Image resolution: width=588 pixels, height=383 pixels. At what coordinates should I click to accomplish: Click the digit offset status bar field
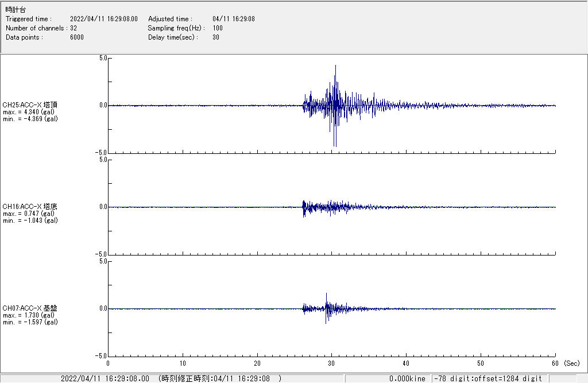tap(488, 378)
